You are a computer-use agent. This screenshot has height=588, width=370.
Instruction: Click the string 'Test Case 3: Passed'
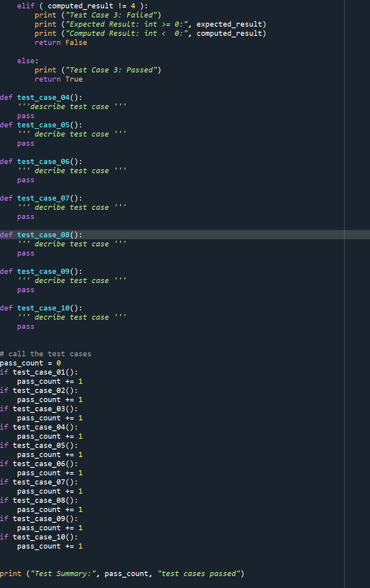[x=111, y=70]
